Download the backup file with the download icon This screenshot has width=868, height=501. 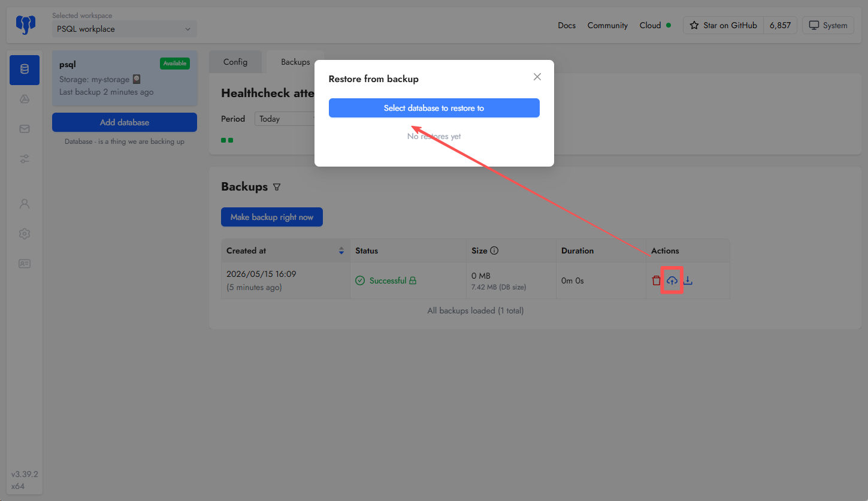tap(688, 280)
